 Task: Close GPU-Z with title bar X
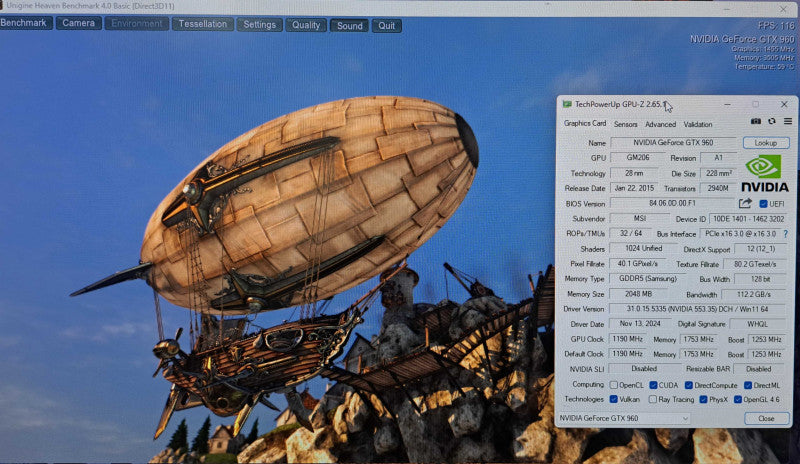click(784, 104)
